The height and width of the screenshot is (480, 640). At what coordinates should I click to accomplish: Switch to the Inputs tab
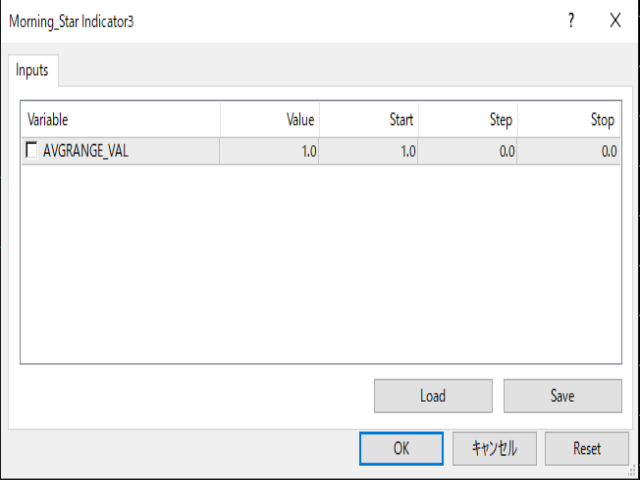tap(33, 70)
